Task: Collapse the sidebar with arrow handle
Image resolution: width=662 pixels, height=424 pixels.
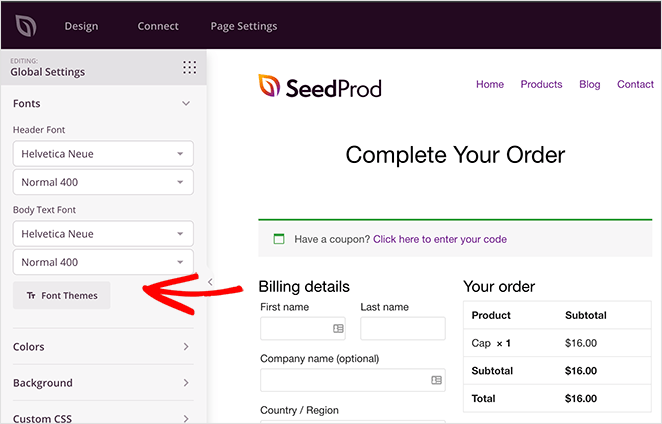Action: pos(210,282)
